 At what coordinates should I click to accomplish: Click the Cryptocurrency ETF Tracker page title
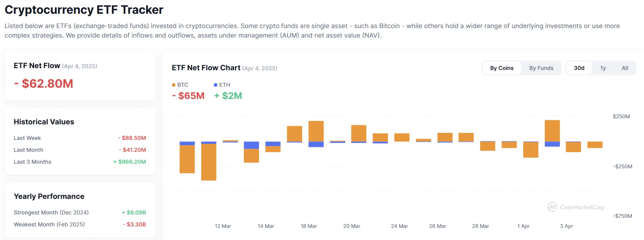(84, 9)
